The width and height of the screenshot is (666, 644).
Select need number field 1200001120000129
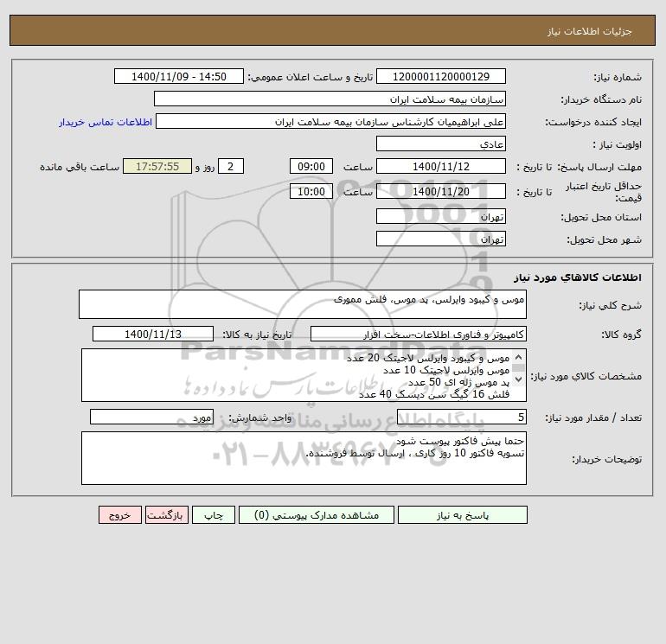pyautogui.click(x=441, y=76)
